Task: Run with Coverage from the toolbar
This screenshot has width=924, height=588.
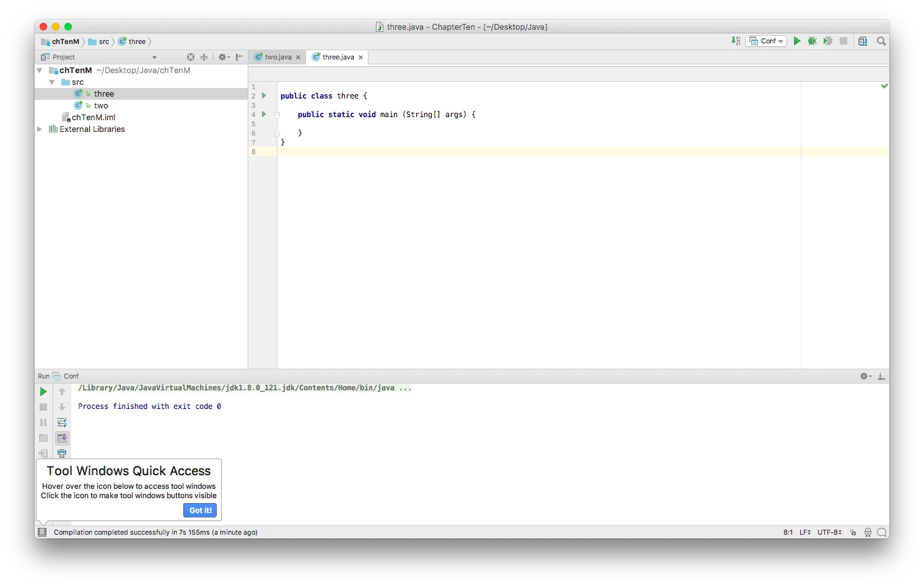Action: [x=827, y=41]
